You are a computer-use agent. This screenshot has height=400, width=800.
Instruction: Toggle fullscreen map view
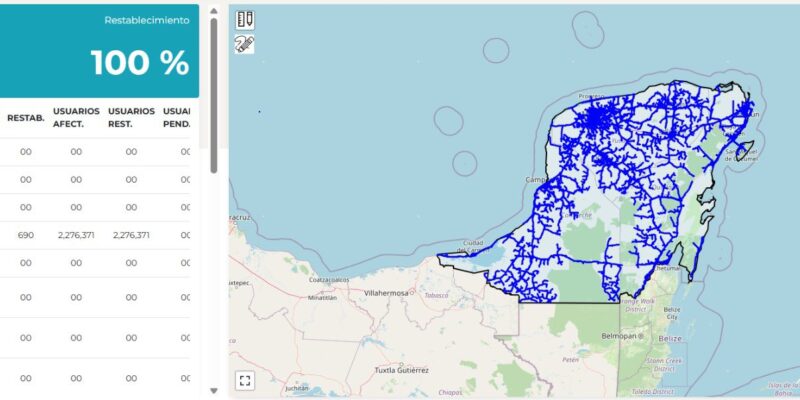[x=245, y=380]
